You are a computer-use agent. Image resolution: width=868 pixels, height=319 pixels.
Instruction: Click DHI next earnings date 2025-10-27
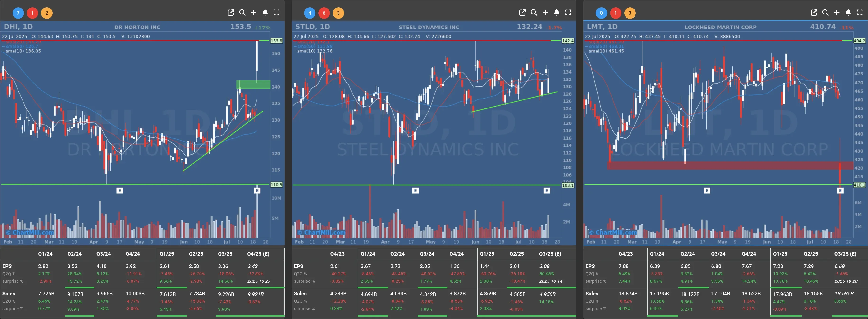coord(259,281)
